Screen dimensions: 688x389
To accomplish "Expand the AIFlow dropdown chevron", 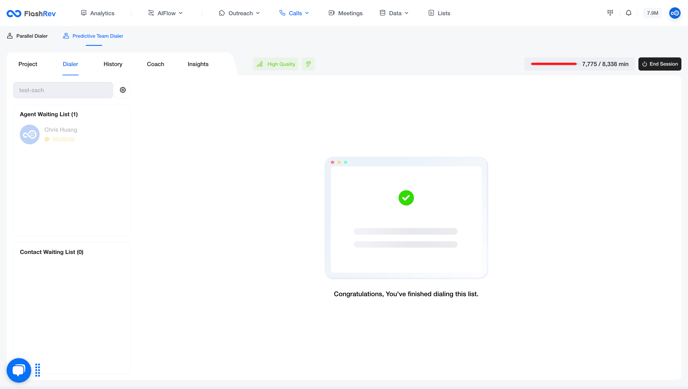I will pos(181,13).
